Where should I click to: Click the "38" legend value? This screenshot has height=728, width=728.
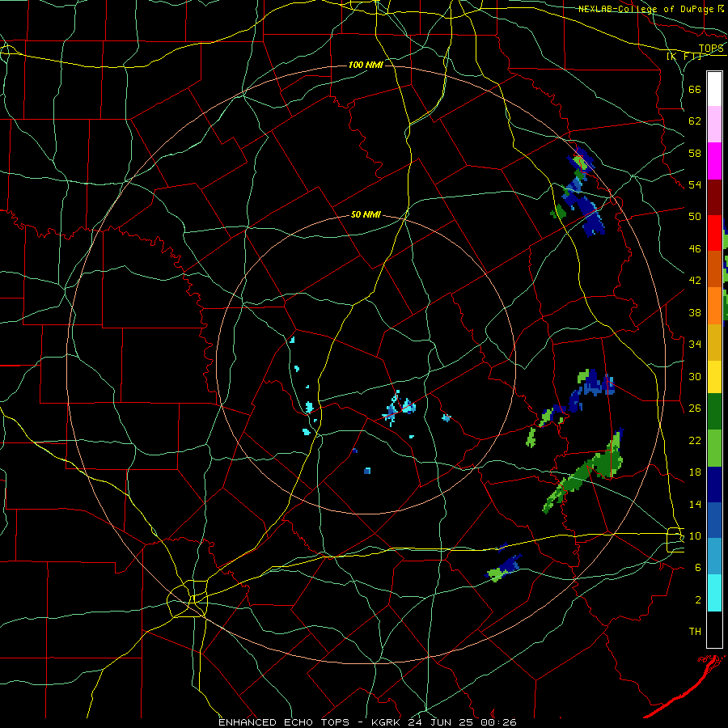coord(695,312)
